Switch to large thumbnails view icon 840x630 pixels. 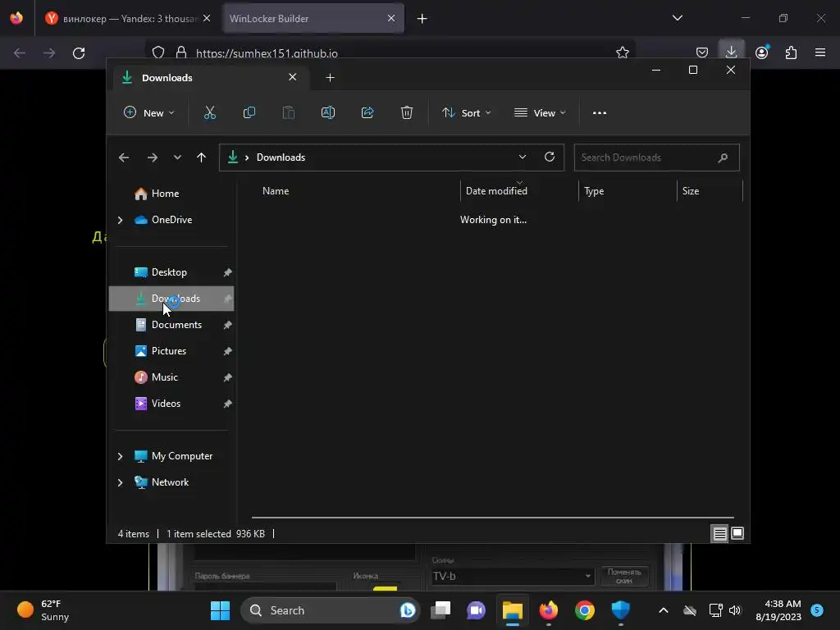(737, 533)
